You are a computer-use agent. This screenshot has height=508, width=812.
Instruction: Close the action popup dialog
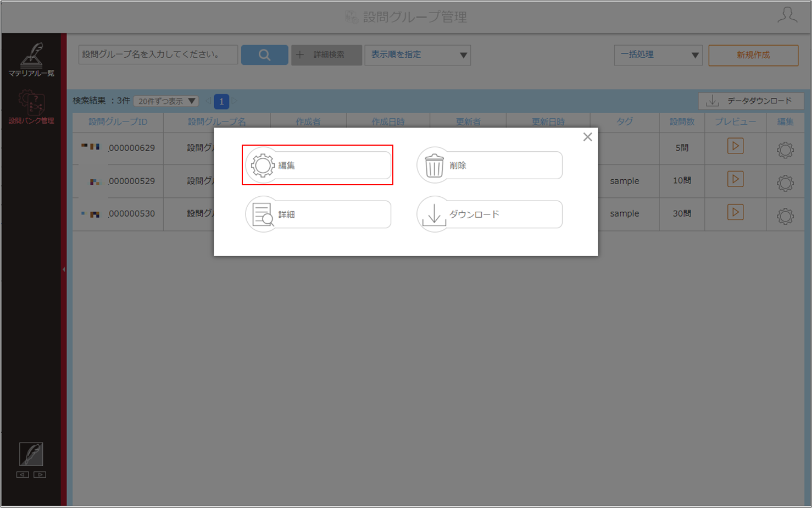tap(587, 137)
